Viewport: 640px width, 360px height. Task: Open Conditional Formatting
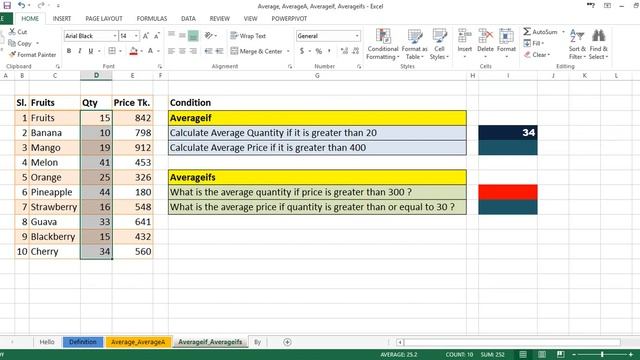tap(383, 44)
